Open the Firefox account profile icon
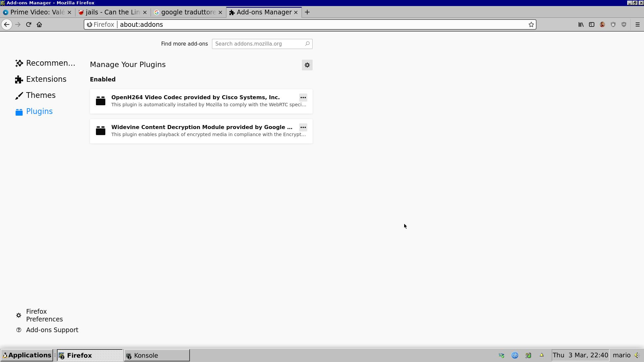 coord(602,24)
